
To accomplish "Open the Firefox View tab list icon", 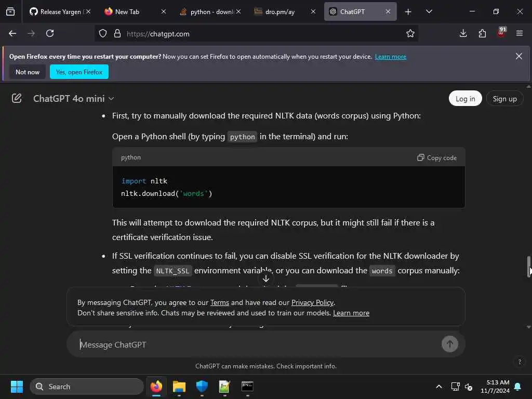I will coord(10,11).
